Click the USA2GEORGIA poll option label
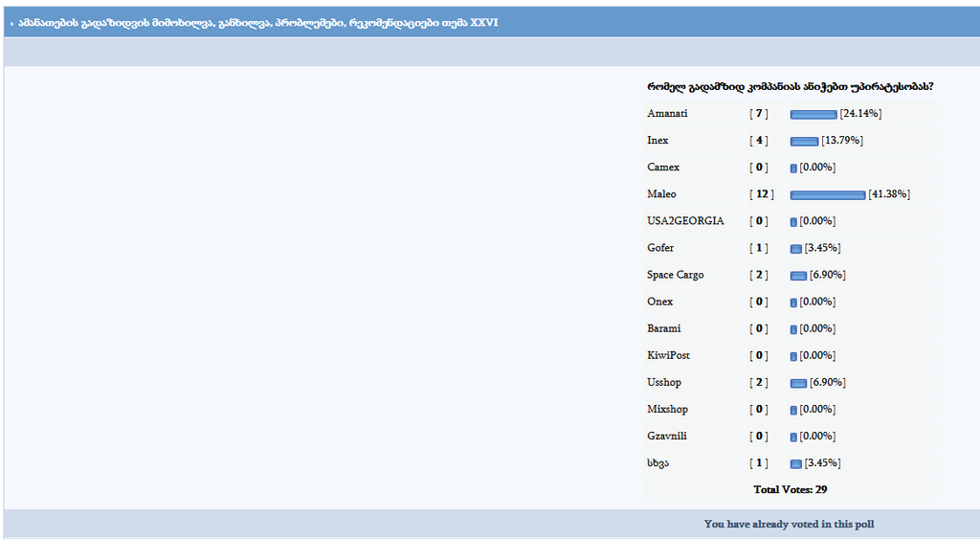Image resolution: width=980 pixels, height=539 pixels. click(x=685, y=221)
